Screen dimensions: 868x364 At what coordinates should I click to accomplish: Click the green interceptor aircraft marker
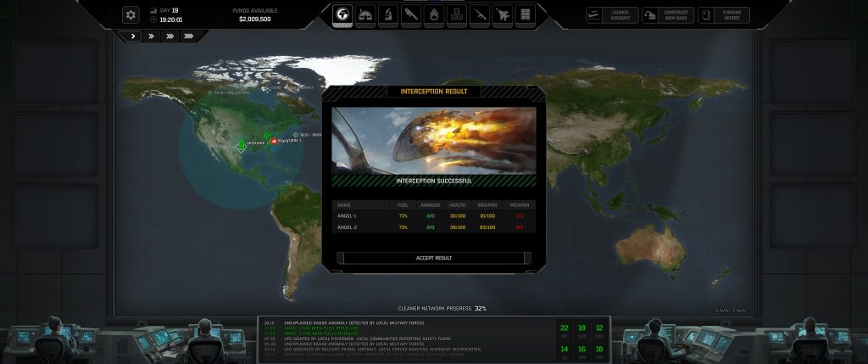click(267, 136)
